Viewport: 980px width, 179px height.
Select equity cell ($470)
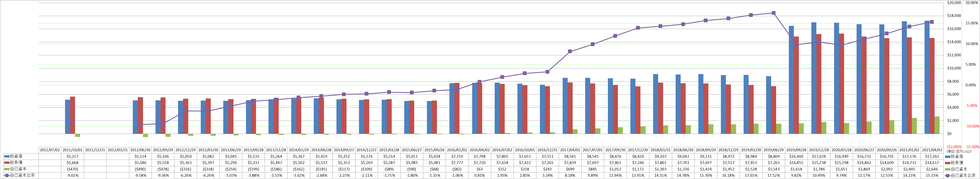(72, 169)
